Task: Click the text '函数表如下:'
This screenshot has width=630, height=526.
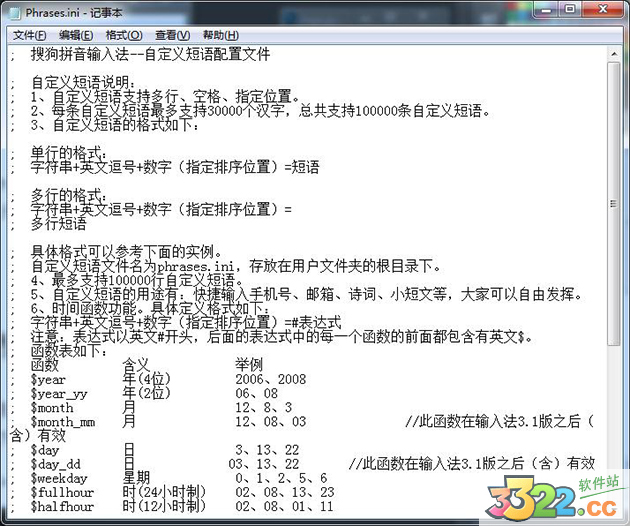Action: (69, 351)
